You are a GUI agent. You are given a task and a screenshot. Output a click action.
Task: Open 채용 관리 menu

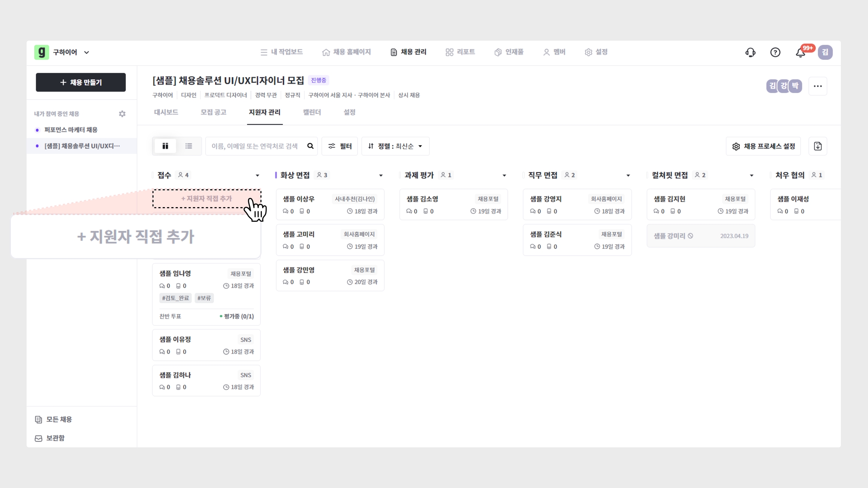pos(408,52)
